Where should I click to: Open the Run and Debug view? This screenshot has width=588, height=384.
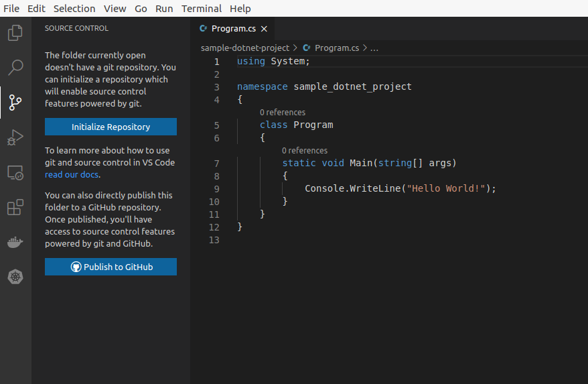(x=15, y=137)
